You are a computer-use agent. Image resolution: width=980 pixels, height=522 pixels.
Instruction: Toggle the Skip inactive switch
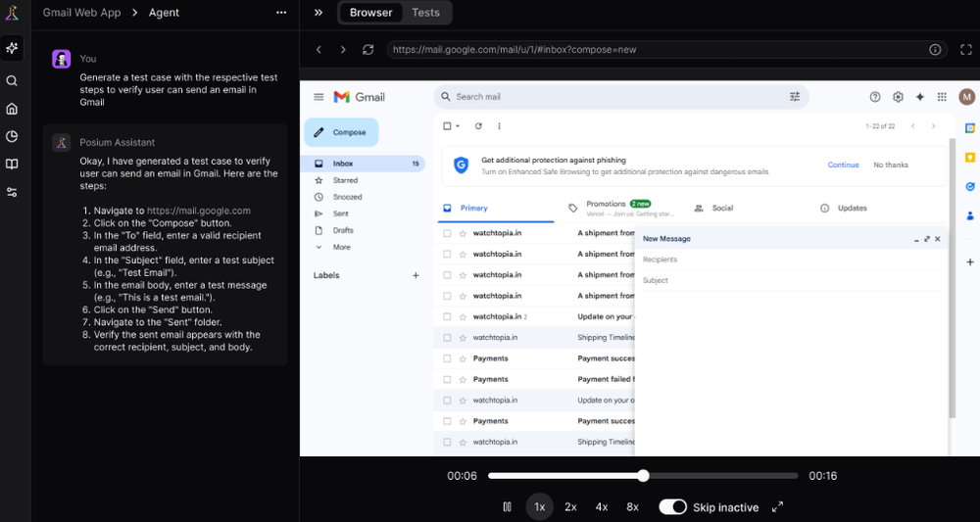[x=672, y=506]
